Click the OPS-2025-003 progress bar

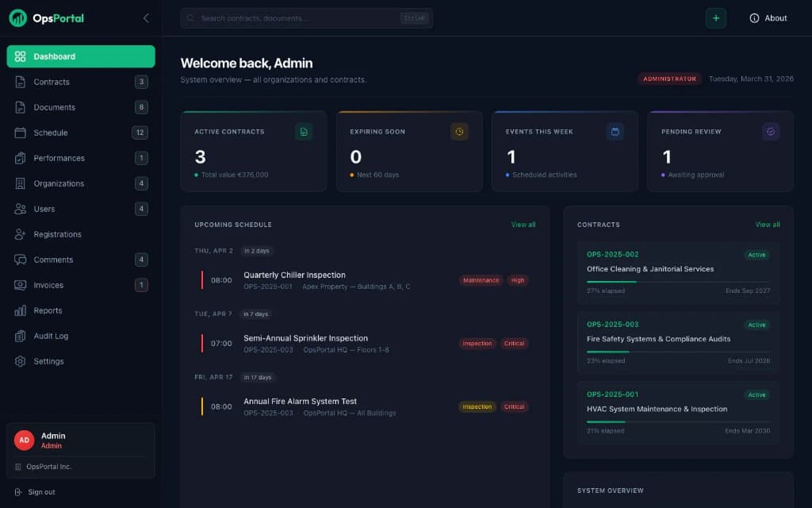pos(679,352)
